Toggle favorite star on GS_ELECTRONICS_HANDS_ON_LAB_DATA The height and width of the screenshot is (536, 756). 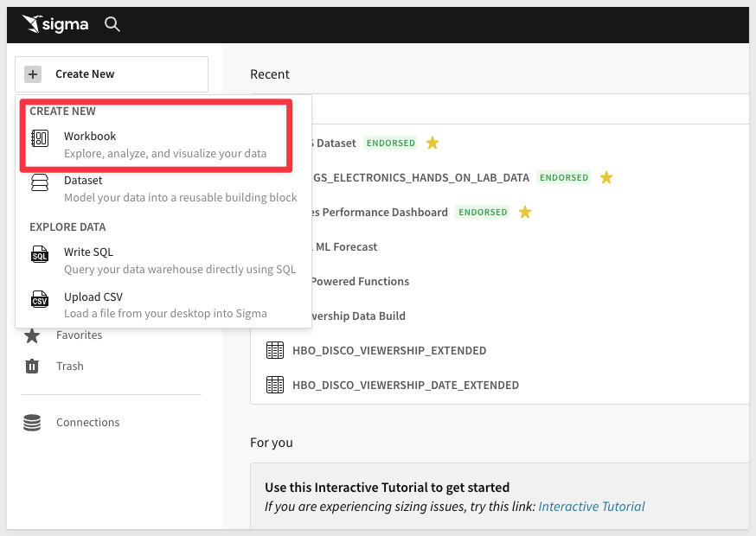(x=606, y=177)
